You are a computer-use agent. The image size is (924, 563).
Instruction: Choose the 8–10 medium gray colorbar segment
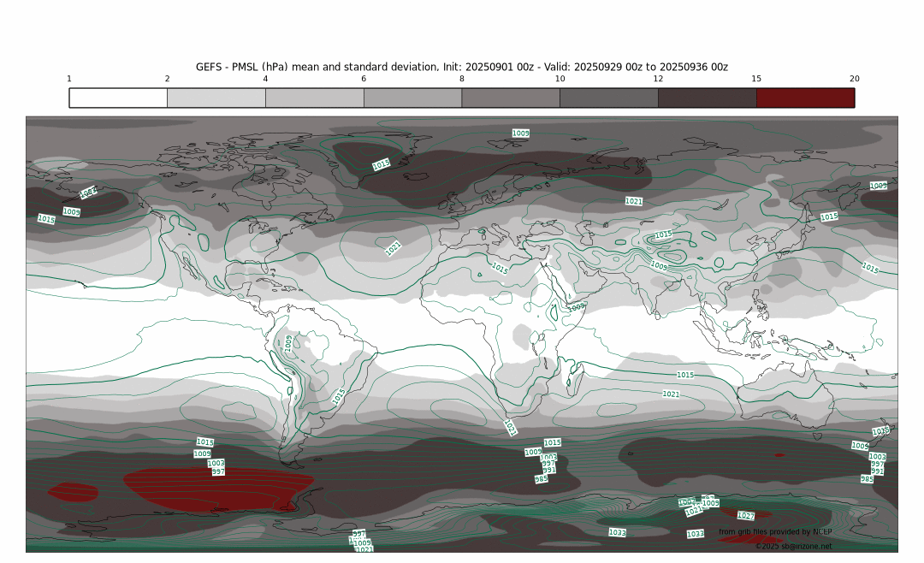click(511, 98)
